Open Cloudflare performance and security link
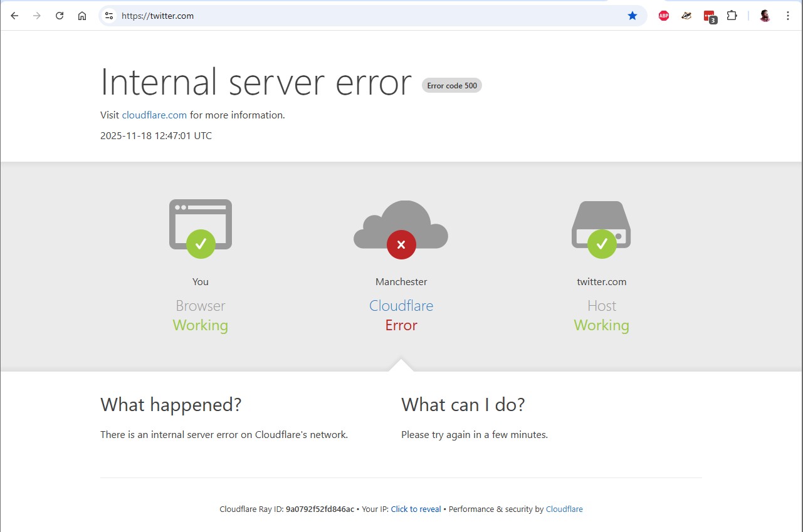The width and height of the screenshot is (803, 532). (564, 509)
